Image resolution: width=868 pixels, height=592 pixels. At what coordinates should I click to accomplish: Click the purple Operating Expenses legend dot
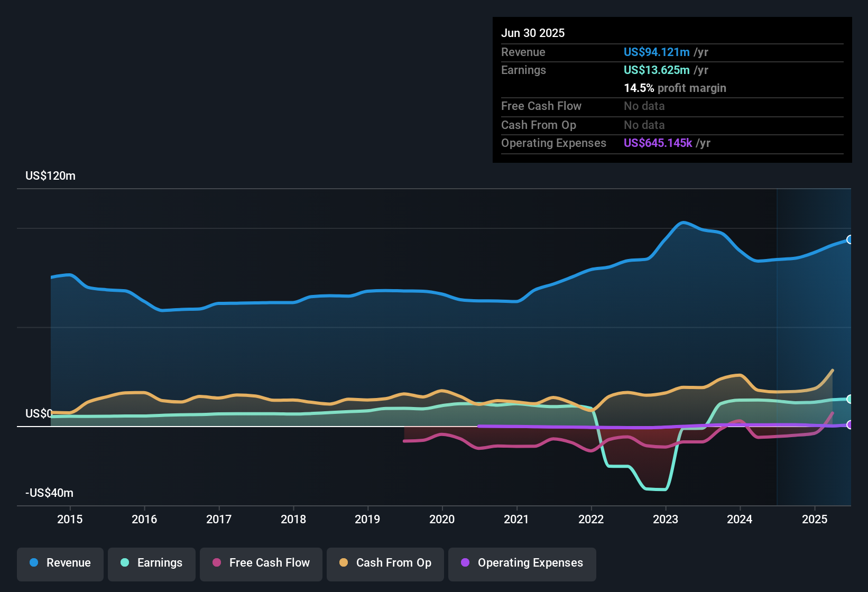465,563
